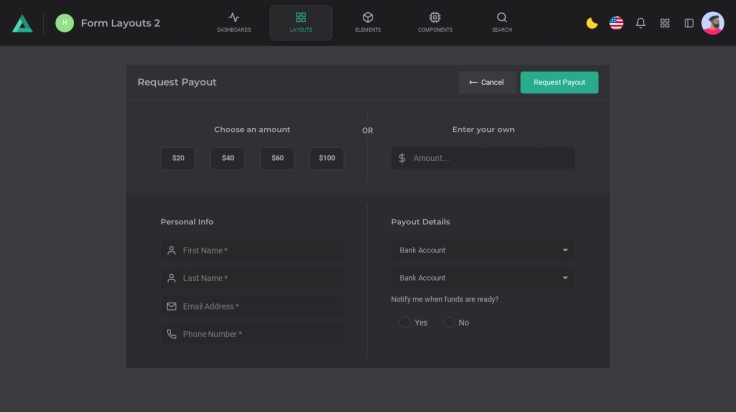Click the green H avatar badge
This screenshot has height=412, width=736.
[x=65, y=23]
